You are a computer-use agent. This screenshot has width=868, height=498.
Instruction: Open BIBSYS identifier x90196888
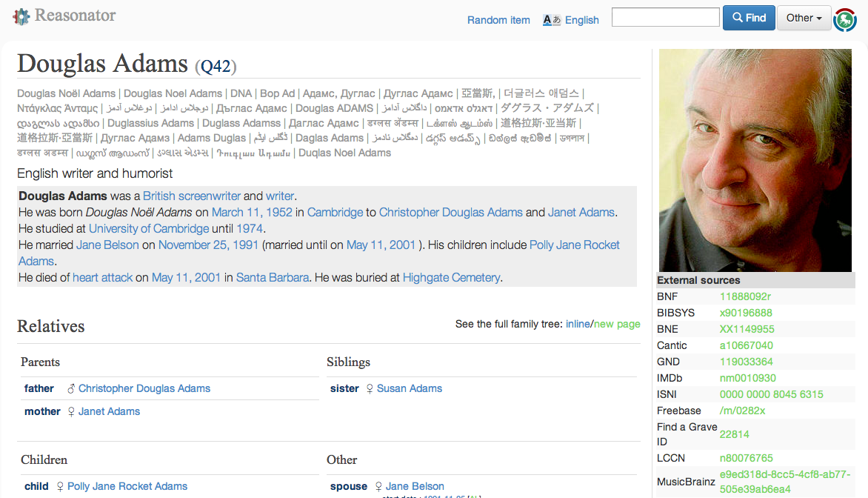click(746, 313)
